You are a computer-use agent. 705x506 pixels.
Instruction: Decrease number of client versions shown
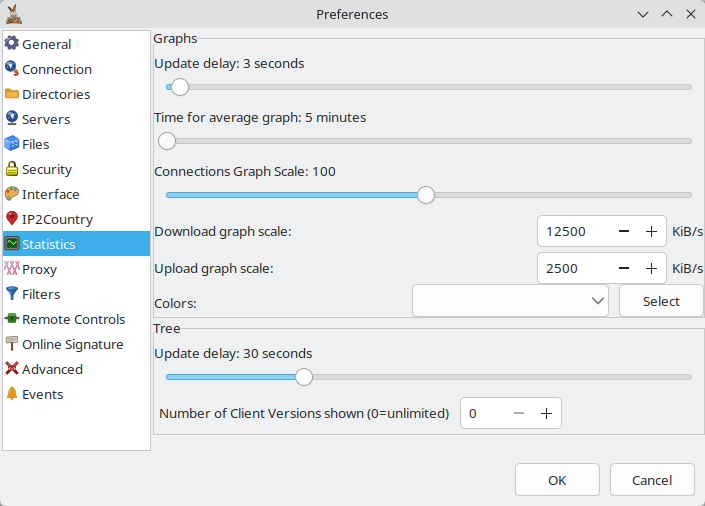click(x=519, y=413)
